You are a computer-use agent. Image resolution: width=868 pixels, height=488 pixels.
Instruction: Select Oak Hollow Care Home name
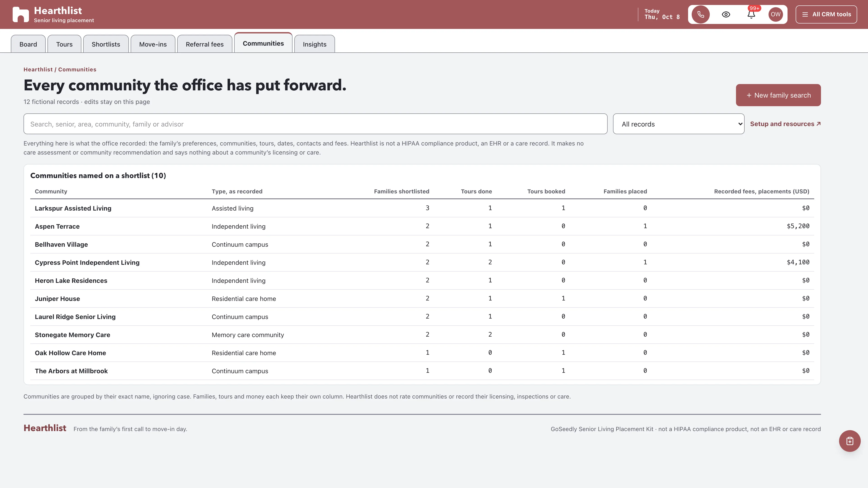[x=71, y=353]
